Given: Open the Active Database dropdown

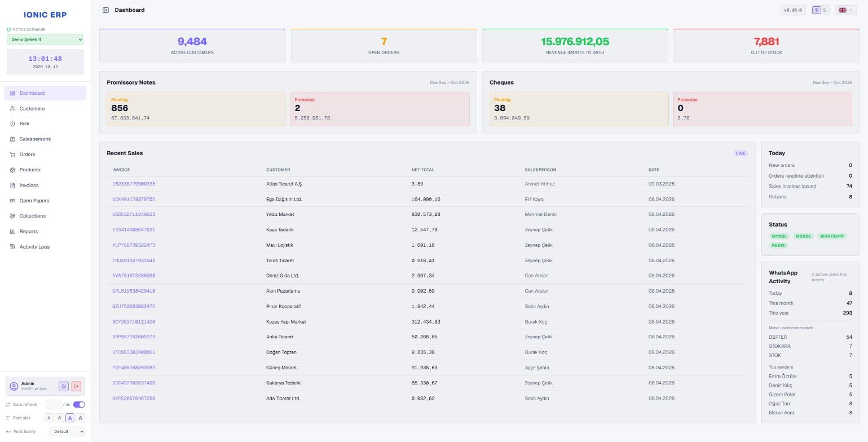Looking at the screenshot, I should (x=45, y=39).
